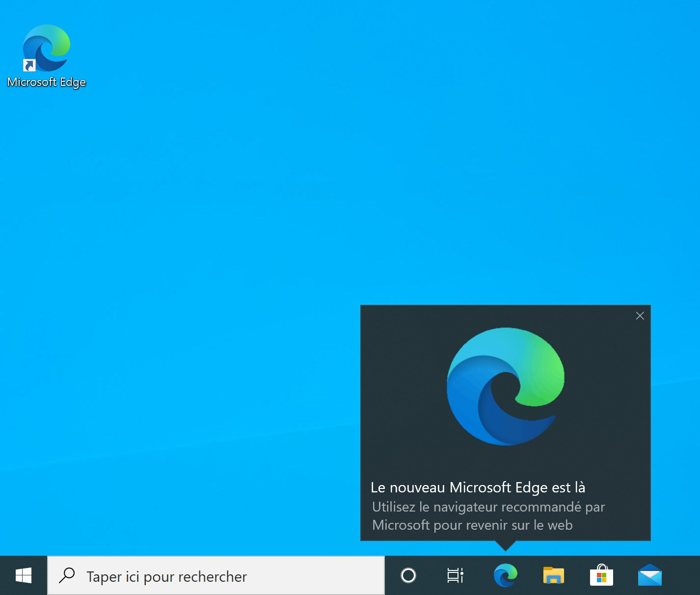Image resolution: width=700 pixels, height=595 pixels.
Task: Close the new Microsoft Edge notification popup
Action: pyautogui.click(x=640, y=316)
